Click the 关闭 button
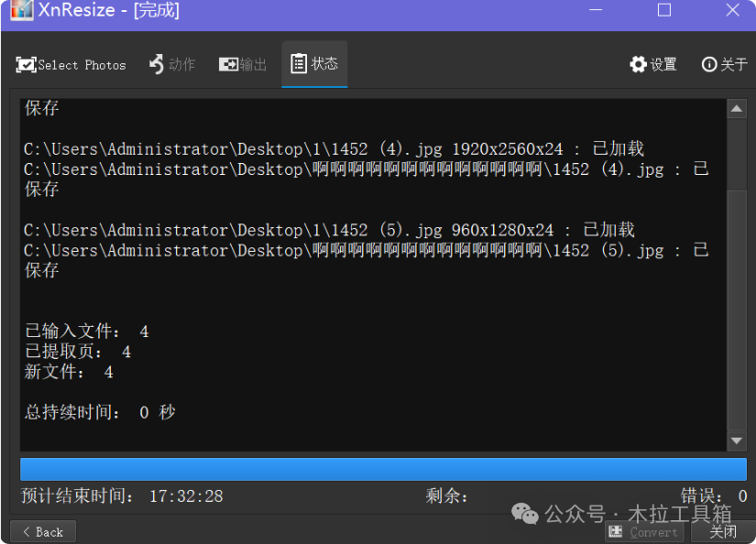The image size is (756, 544). click(x=722, y=532)
